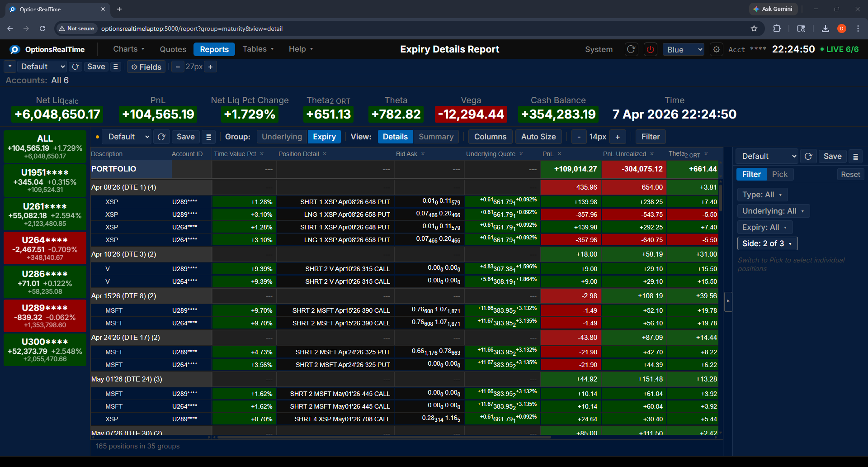This screenshot has width=868, height=467.
Task: Click the table horizontal scrollbar
Action: click(384, 437)
